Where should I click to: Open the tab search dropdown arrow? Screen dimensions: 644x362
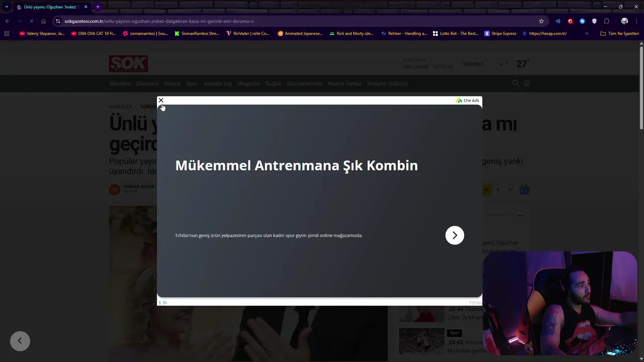point(7,7)
